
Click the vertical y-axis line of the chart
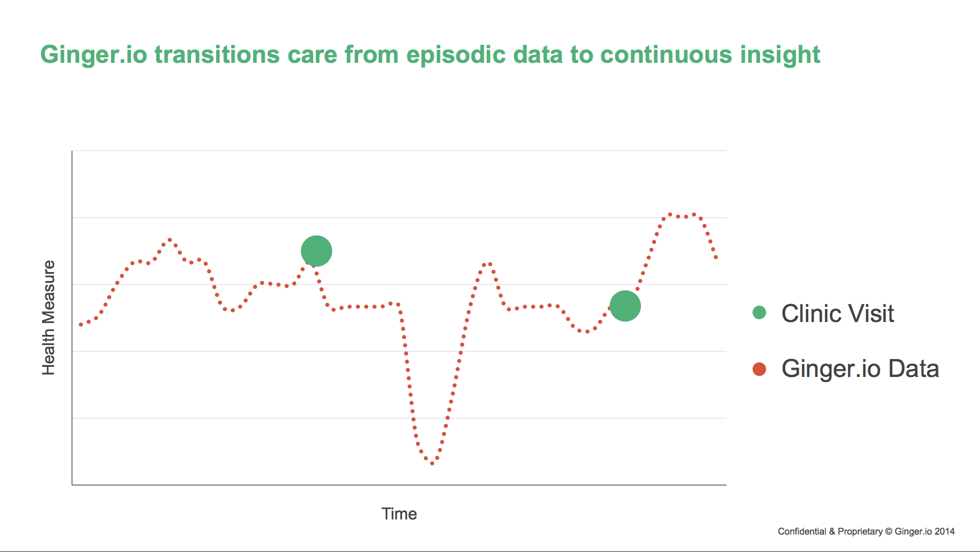tap(72, 318)
